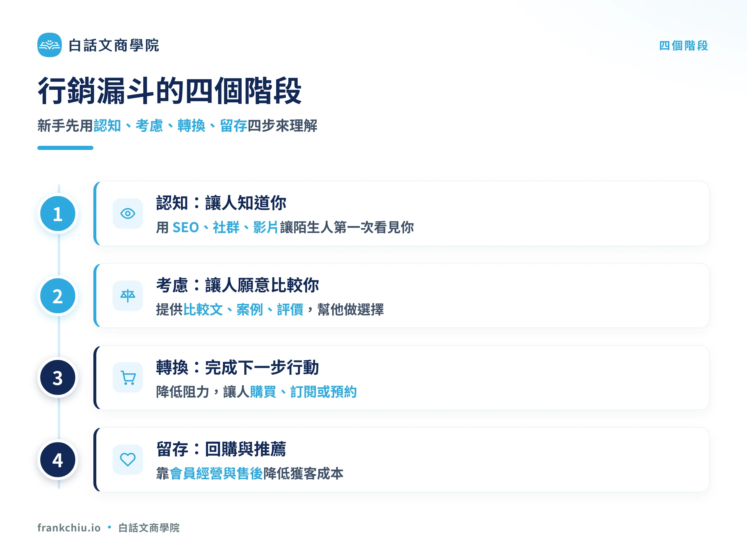Click the footer 白話文商學院 text
747x560 pixels.
pyautogui.click(x=149, y=528)
